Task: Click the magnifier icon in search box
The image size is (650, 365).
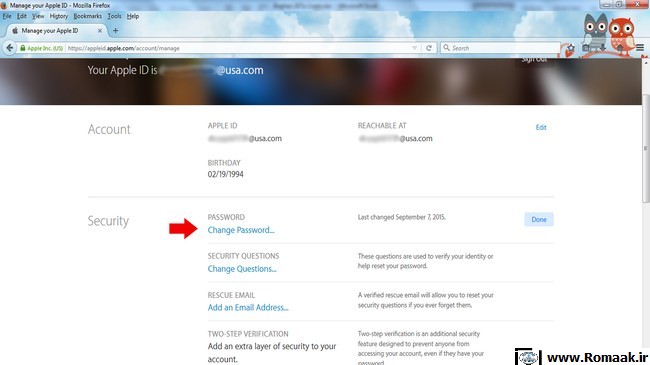Action: pyautogui.click(x=446, y=48)
